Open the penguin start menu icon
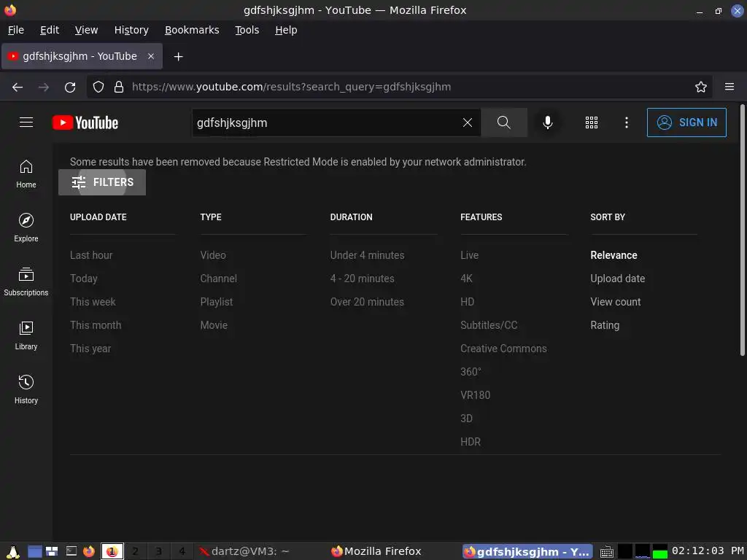 [x=13, y=551]
